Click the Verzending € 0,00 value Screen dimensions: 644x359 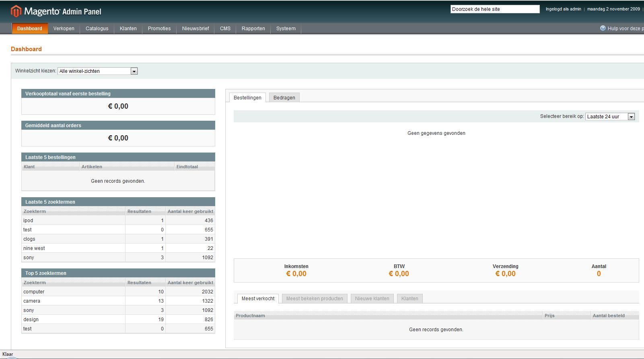click(505, 274)
